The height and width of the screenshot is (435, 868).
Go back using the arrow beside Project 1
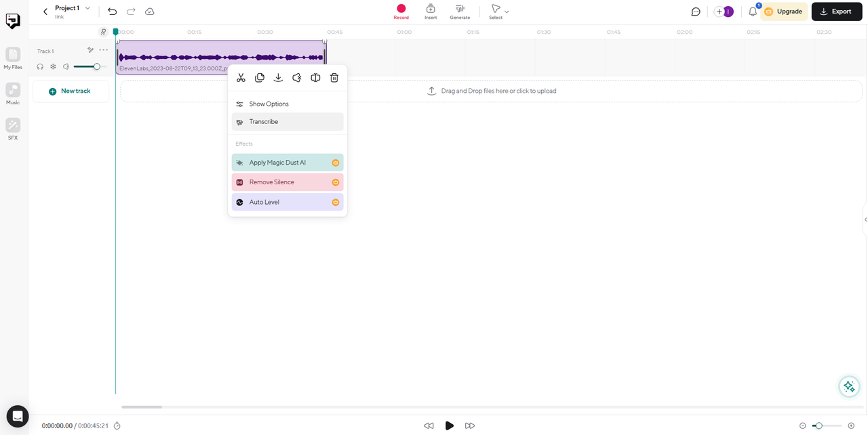click(45, 12)
